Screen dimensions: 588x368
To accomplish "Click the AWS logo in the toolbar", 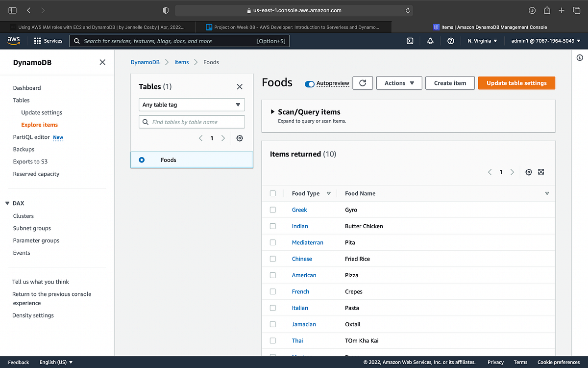I will click(x=13, y=41).
